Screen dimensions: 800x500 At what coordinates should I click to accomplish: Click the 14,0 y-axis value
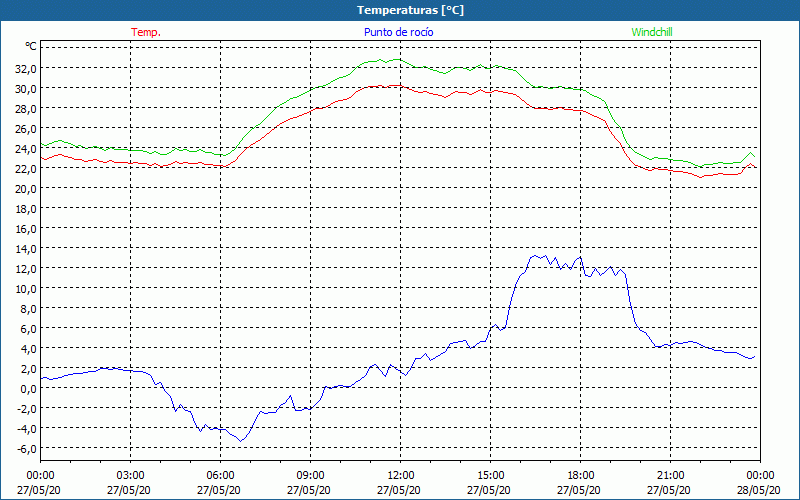click(x=27, y=248)
